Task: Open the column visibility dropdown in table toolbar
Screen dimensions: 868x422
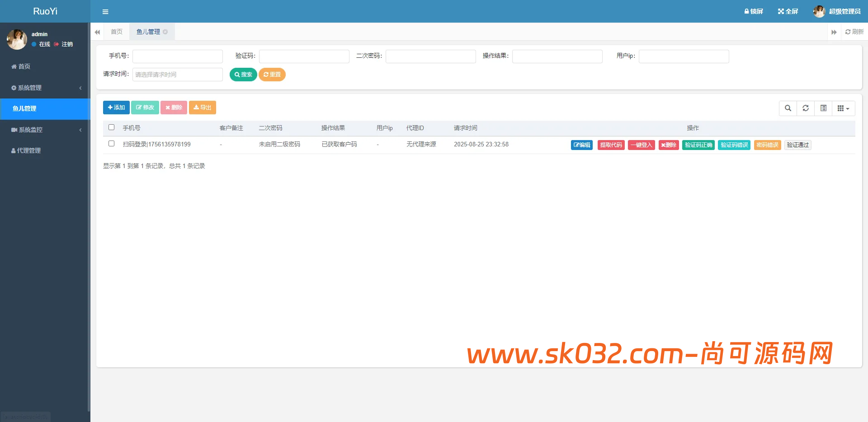Action: 843,108
